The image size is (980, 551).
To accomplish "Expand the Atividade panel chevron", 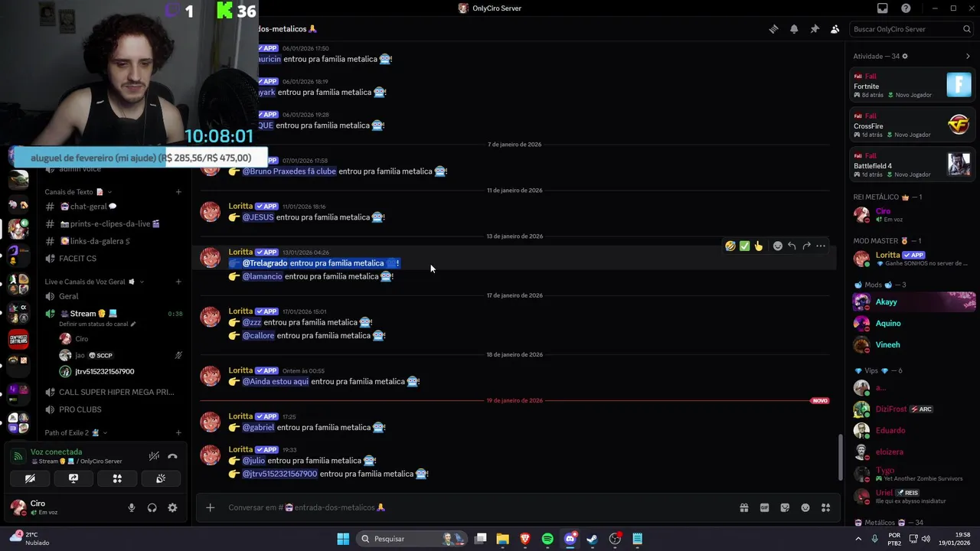I will click(x=968, y=56).
